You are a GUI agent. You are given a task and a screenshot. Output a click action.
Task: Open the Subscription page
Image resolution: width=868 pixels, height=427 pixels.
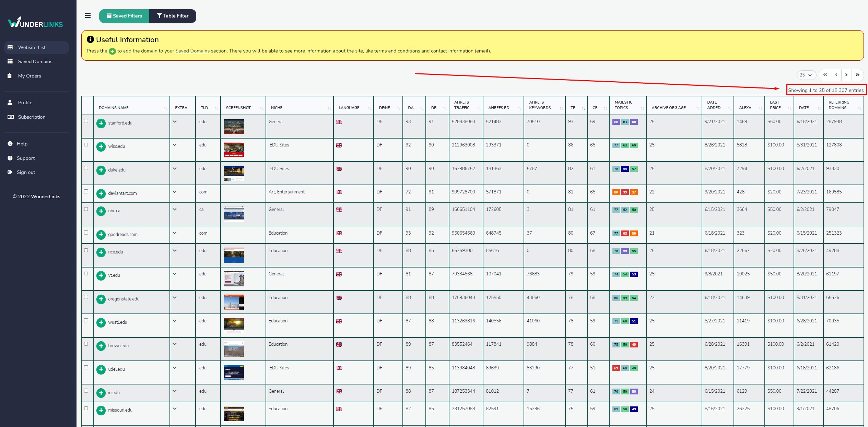36,117
